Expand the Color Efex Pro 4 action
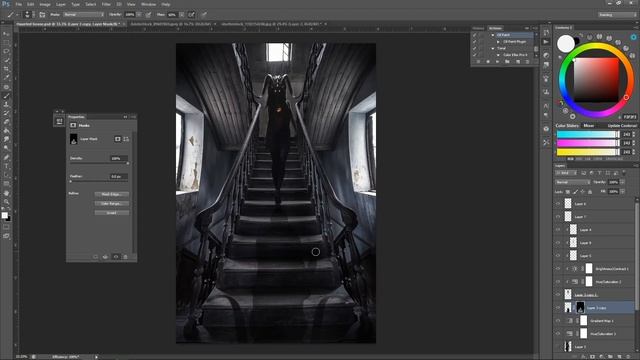 click(x=498, y=55)
